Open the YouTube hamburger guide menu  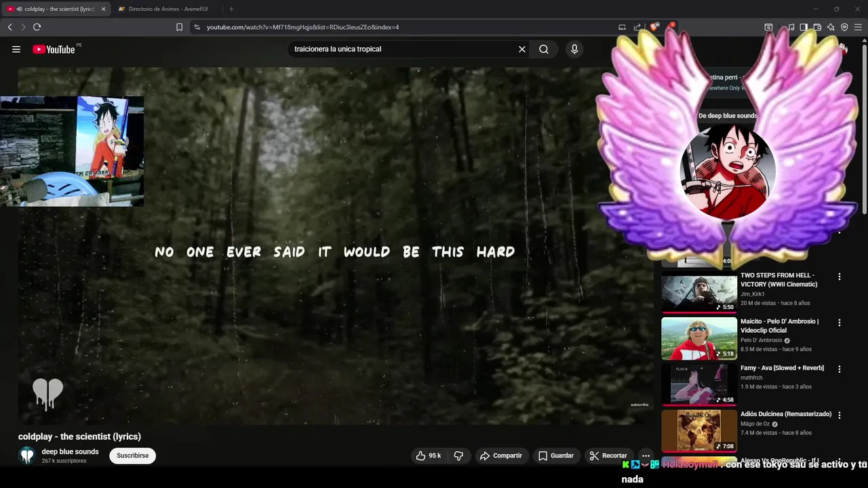pyautogui.click(x=16, y=49)
